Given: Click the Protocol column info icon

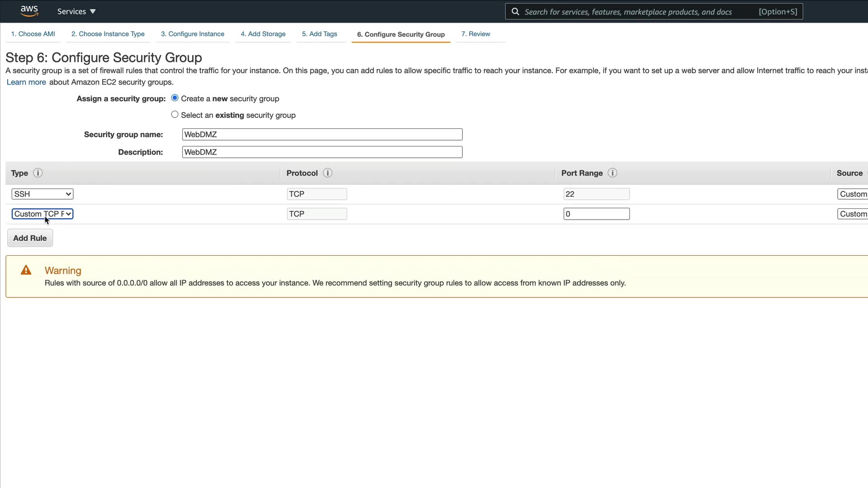Looking at the screenshot, I should [x=328, y=173].
